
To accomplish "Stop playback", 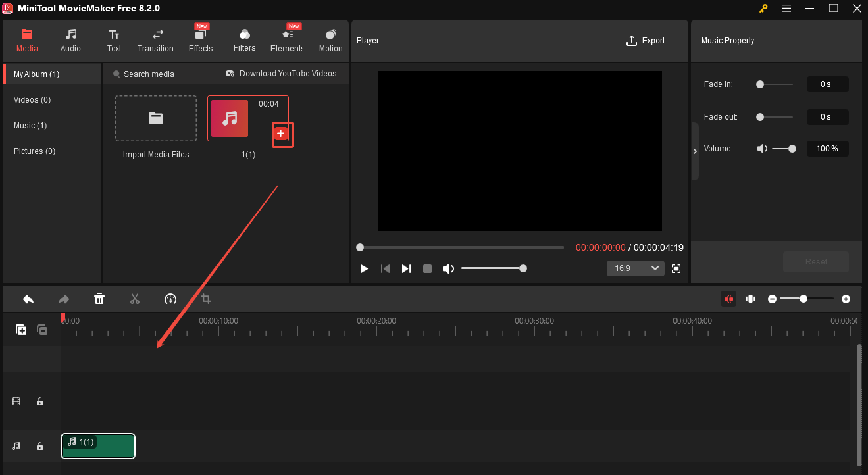I will coord(427,268).
